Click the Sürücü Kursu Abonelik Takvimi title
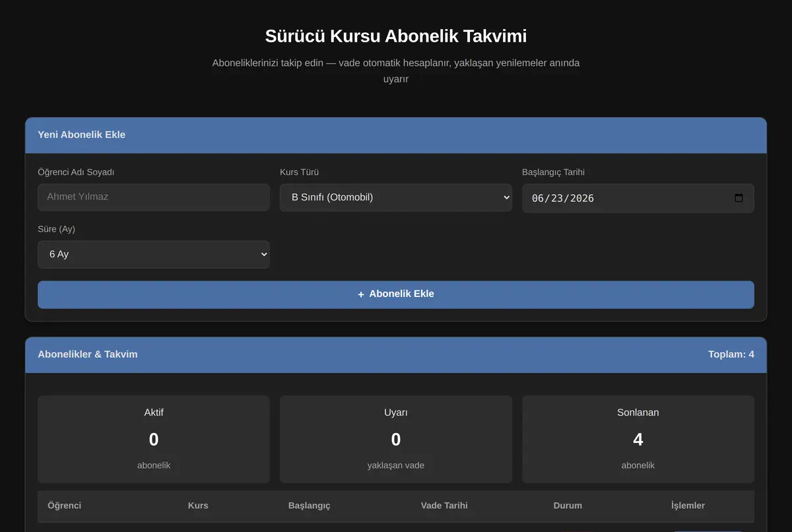 [396, 36]
